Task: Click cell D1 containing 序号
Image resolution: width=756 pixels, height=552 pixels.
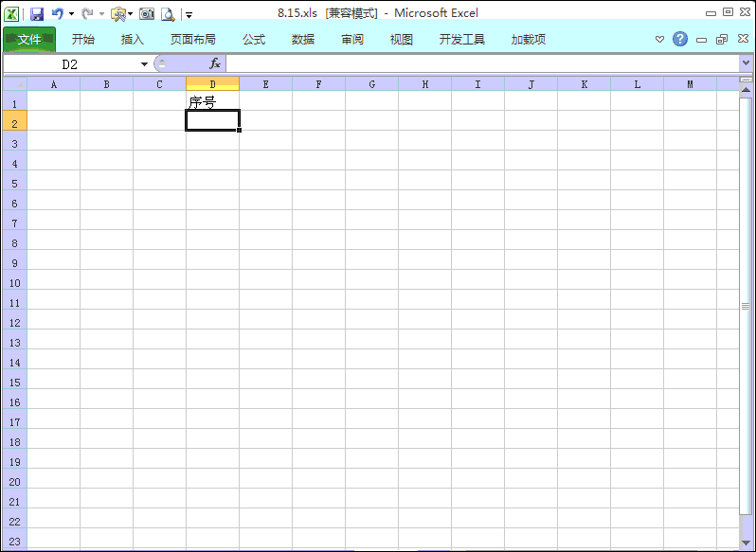Action: tap(212, 100)
